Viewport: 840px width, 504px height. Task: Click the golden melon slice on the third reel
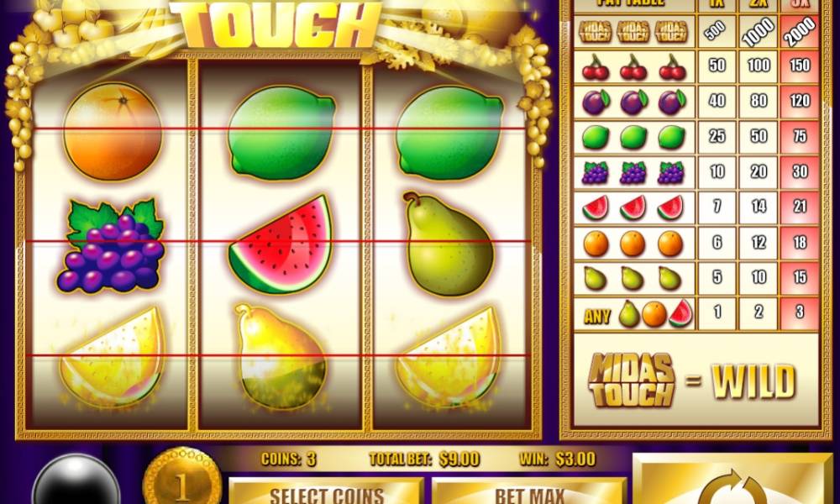tap(449, 357)
